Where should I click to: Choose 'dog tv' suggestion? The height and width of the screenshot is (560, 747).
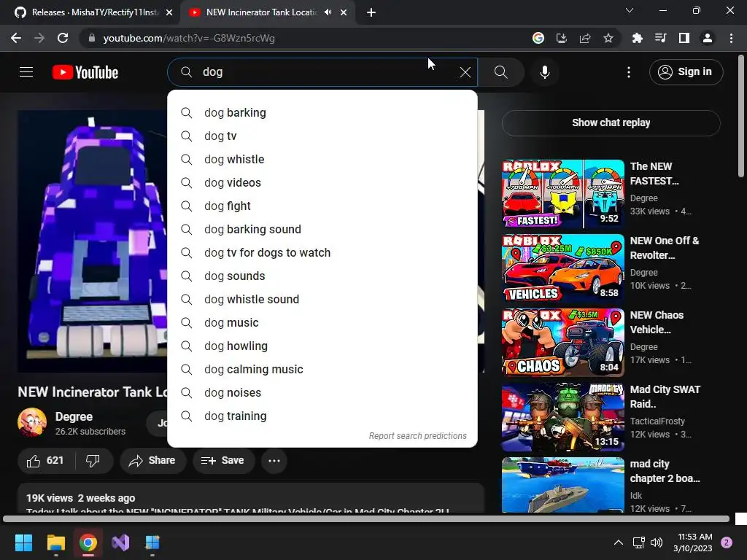(322, 136)
